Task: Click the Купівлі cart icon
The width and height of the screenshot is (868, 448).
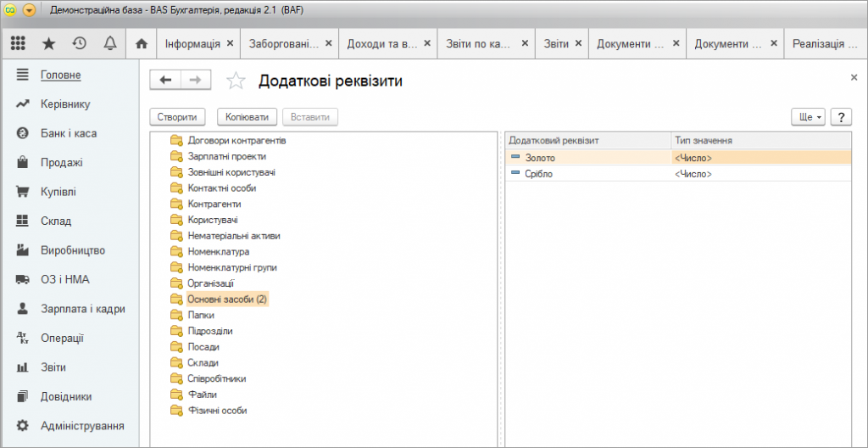Action: click(x=22, y=192)
